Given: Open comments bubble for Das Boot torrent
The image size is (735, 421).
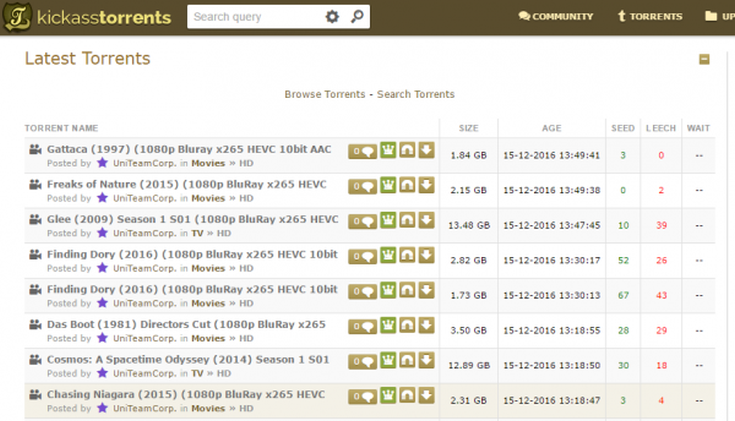Looking at the screenshot, I should coord(362,325).
